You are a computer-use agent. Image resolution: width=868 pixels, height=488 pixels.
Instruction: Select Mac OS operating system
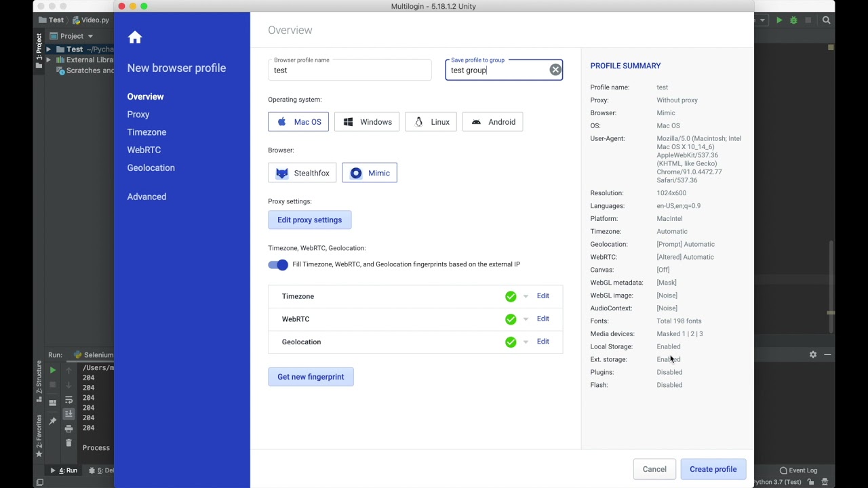pyautogui.click(x=298, y=122)
